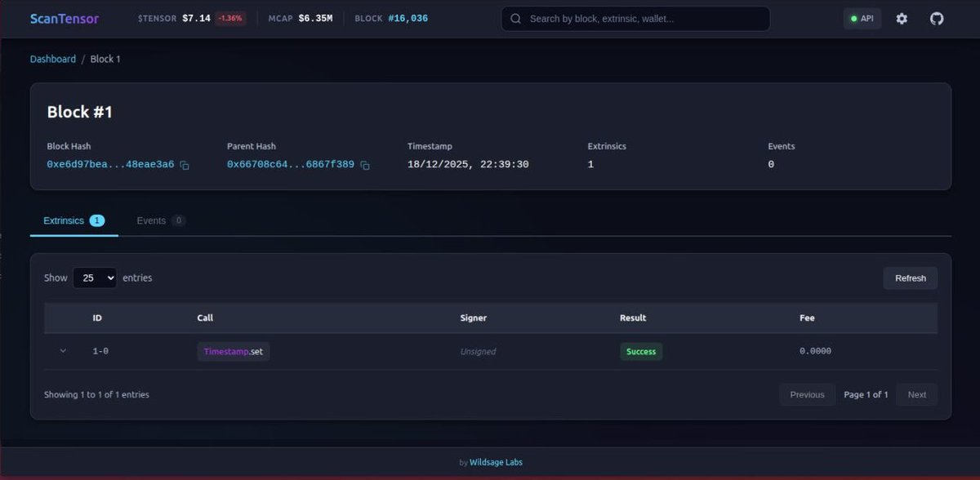Open settings via the gear icon
This screenshot has height=480, width=980.
pos(901,18)
